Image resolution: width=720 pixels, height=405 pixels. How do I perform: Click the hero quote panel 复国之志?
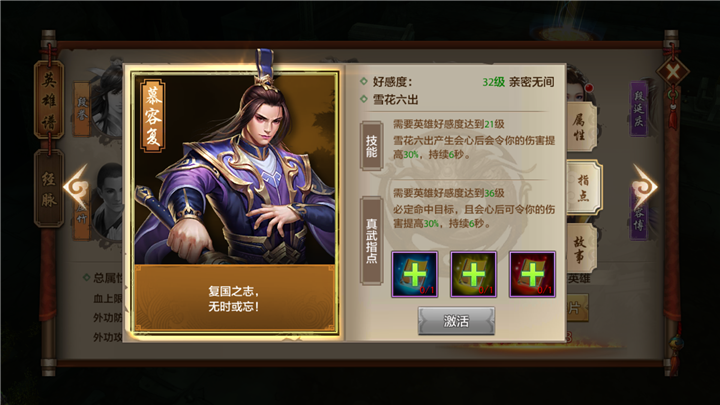(x=235, y=298)
